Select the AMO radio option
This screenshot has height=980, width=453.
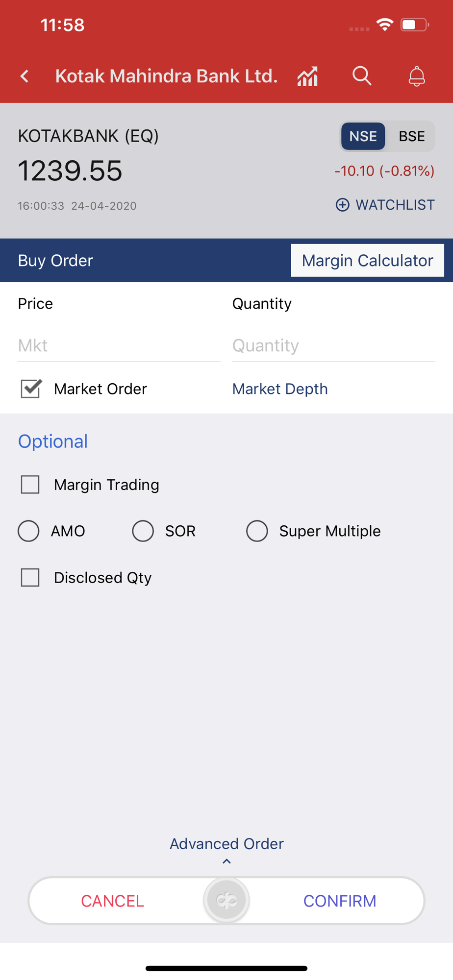(x=28, y=531)
